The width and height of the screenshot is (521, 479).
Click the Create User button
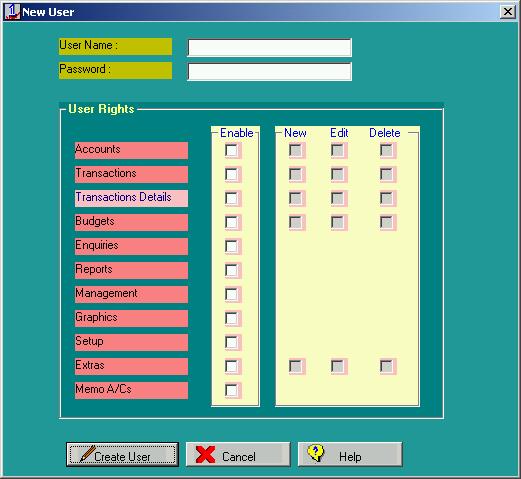122,454
